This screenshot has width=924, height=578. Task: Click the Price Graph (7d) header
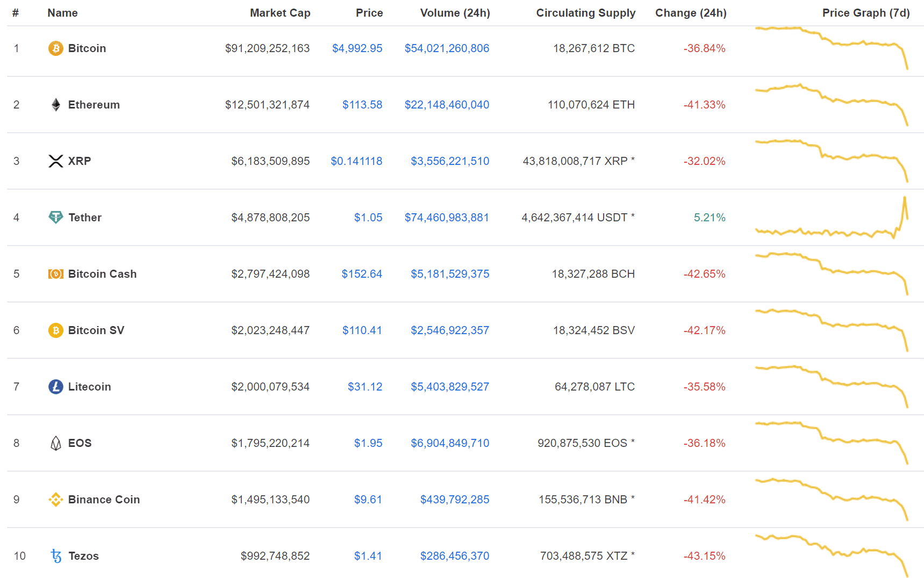click(866, 13)
